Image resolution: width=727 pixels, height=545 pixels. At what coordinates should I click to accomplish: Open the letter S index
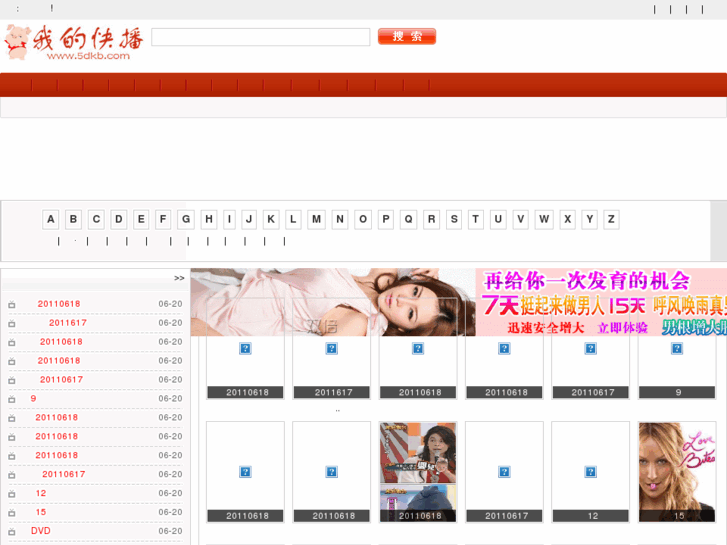click(454, 219)
